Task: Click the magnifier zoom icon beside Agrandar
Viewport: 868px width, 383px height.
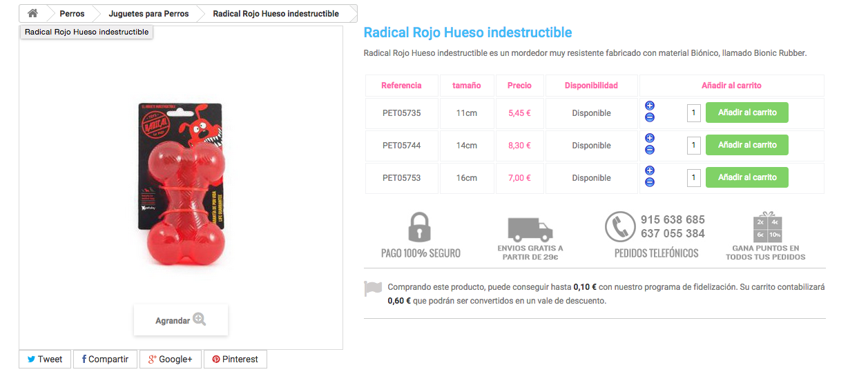Action: [x=200, y=319]
